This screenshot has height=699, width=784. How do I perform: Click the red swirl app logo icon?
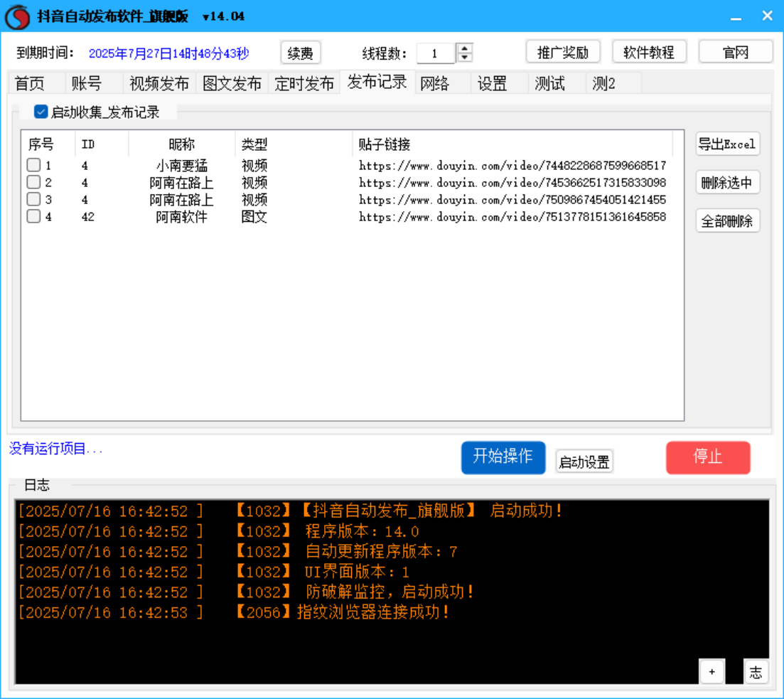tap(18, 16)
